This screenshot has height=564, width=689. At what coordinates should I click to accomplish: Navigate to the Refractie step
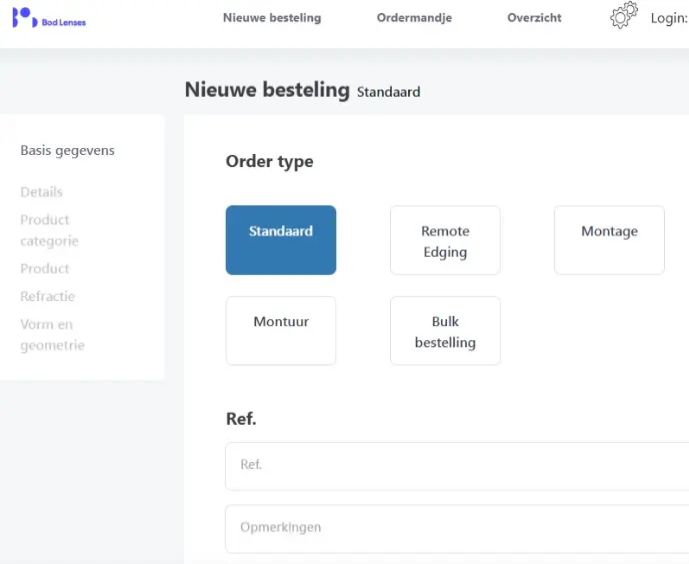click(x=47, y=296)
